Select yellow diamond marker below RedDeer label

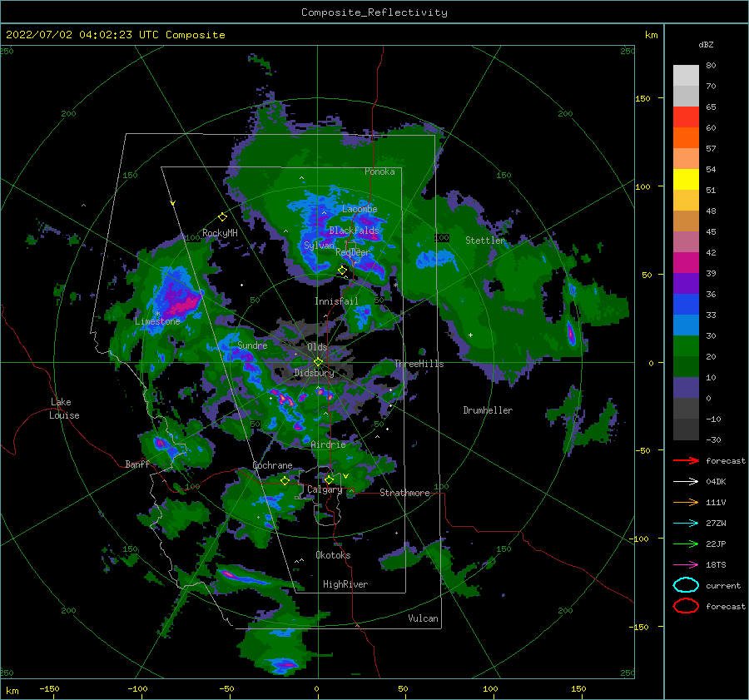coord(343,271)
